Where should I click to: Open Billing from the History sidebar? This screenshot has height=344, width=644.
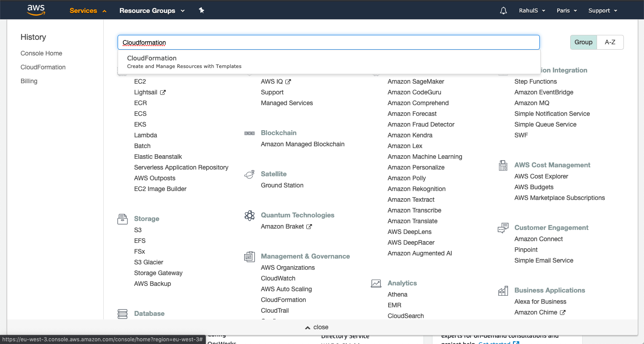(x=29, y=81)
